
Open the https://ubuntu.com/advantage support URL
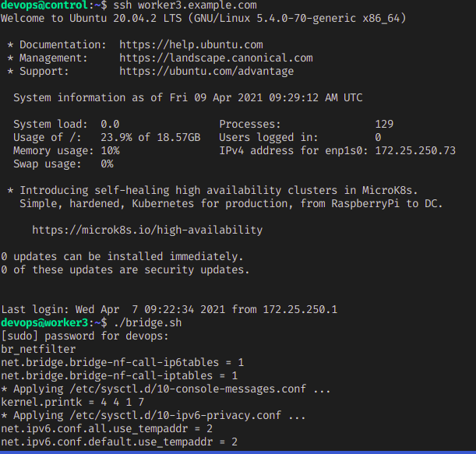click(x=206, y=72)
